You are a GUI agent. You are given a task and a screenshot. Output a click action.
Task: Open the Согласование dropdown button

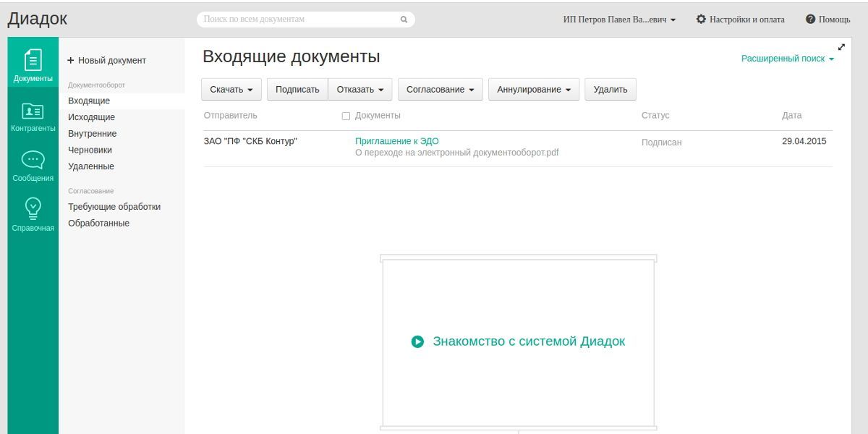click(441, 90)
